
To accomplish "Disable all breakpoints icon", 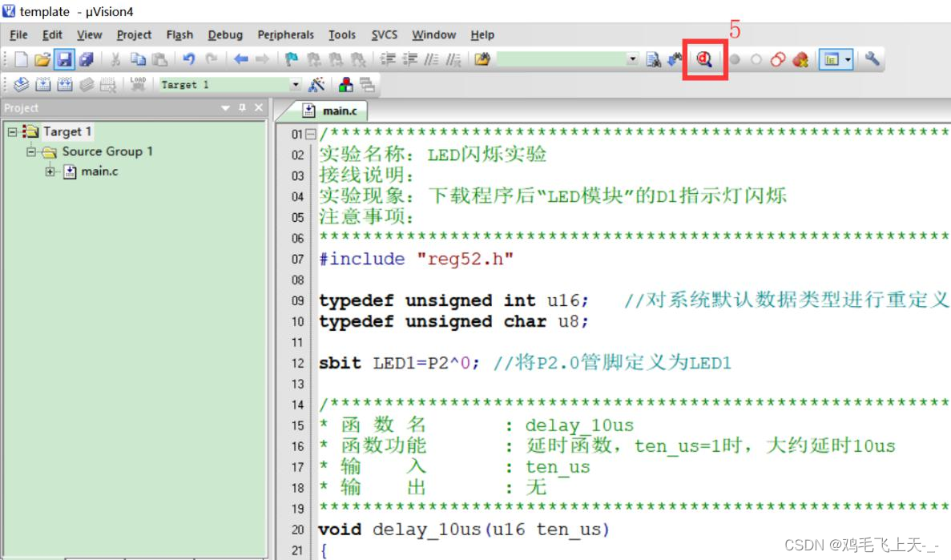I will tap(777, 59).
